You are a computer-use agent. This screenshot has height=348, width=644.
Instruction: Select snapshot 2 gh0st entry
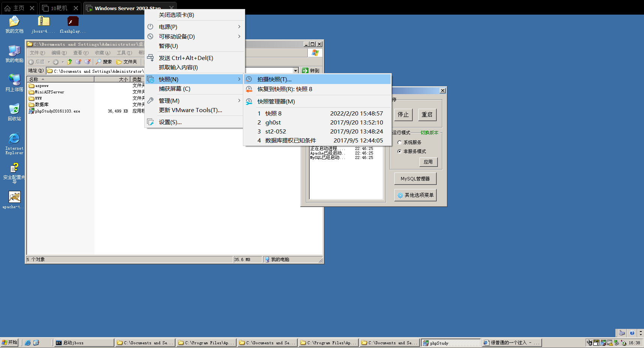(x=317, y=122)
